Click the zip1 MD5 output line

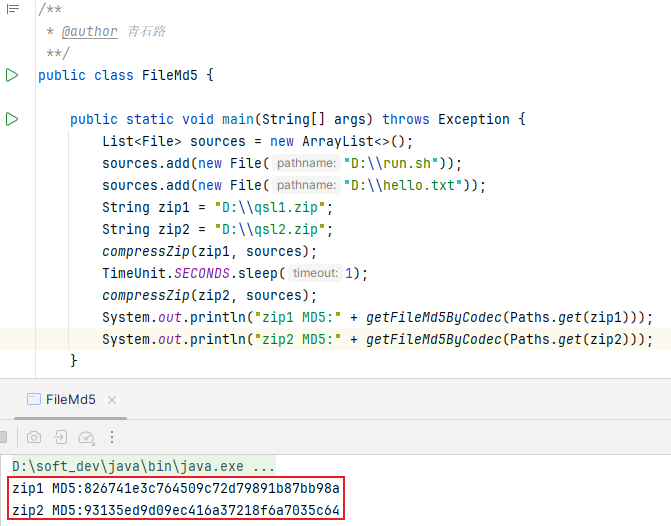(x=176, y=489)
